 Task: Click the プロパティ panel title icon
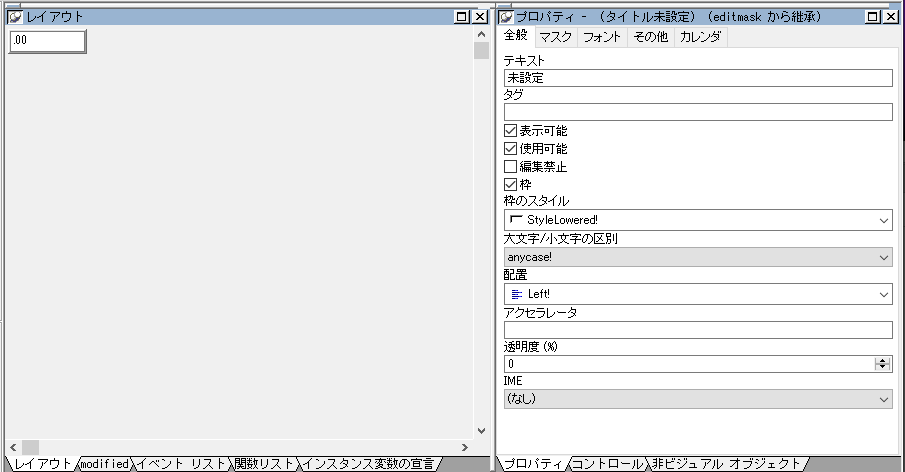point(506,17)
